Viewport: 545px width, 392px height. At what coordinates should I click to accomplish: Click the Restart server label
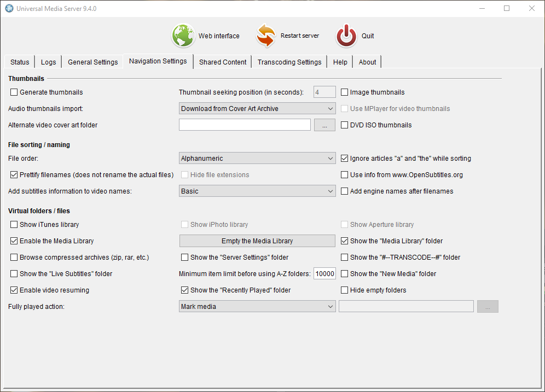tap(300, 36)
